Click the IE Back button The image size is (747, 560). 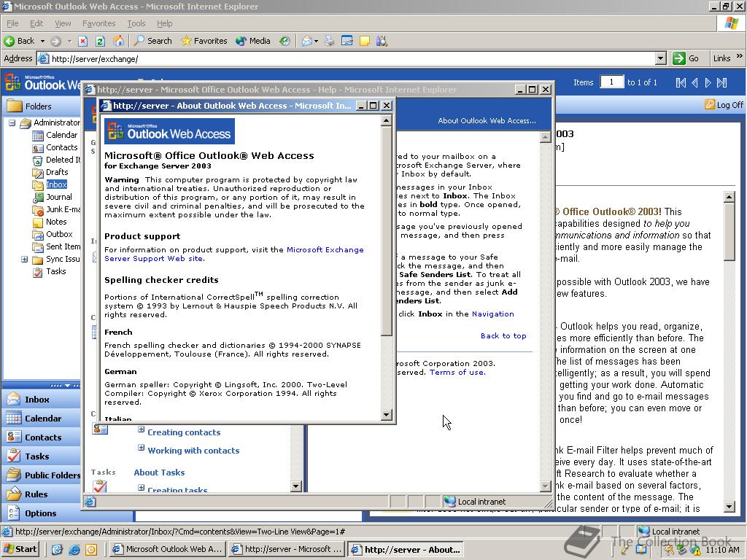click(x=19, y=41)
